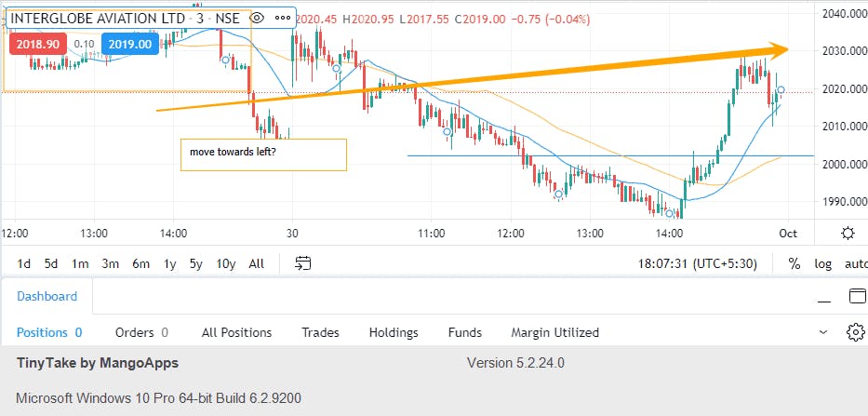
Task: Open dashboard panel settings gear
Action: tap(855, 332)
